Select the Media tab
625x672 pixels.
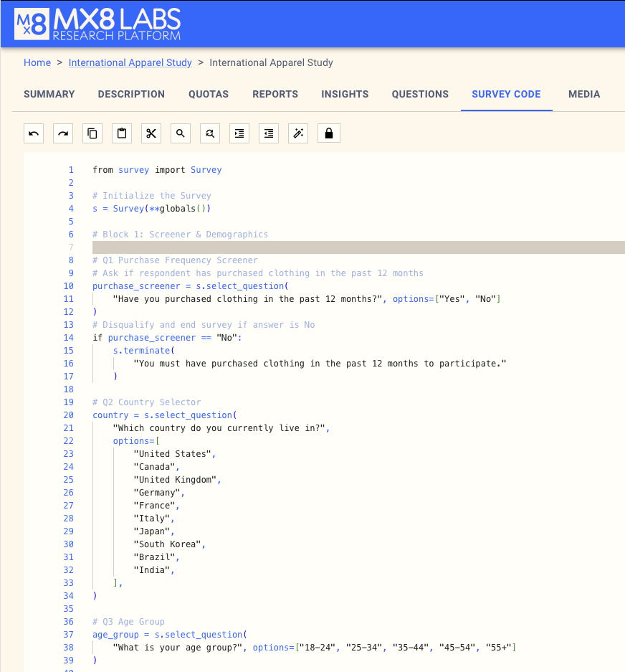click(x=584, y=94)
